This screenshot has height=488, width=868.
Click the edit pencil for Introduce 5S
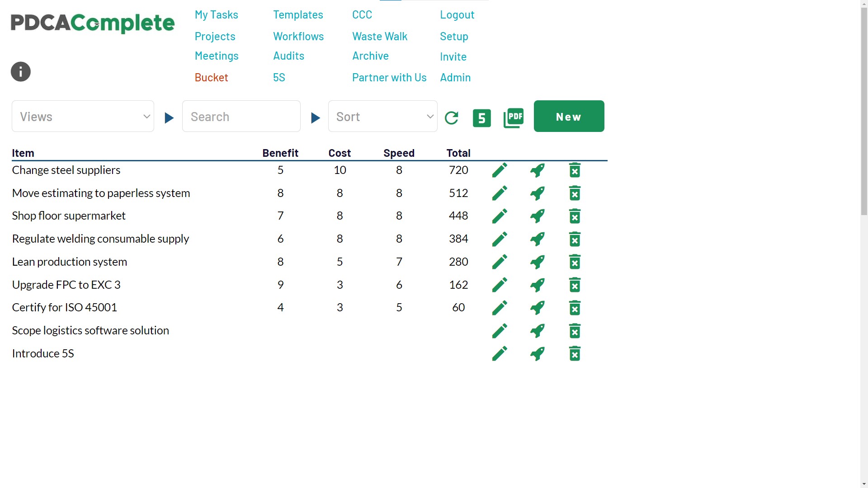point(500,353)
